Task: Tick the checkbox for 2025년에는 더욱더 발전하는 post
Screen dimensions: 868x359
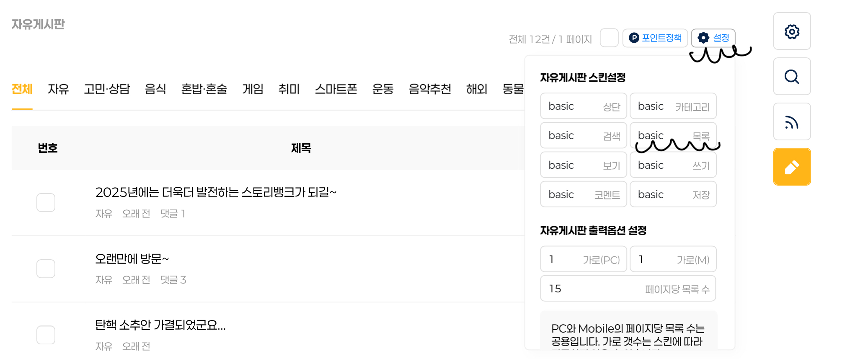Action: (x=46, y=203)
